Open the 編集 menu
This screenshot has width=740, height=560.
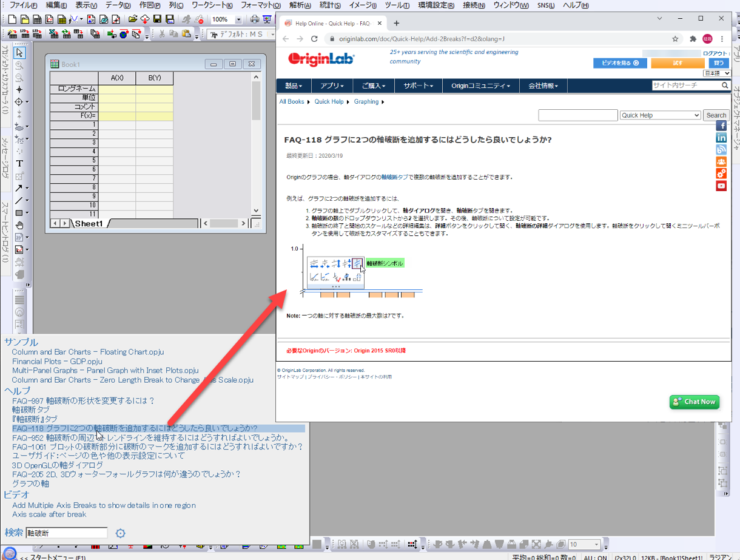[58, 5]
